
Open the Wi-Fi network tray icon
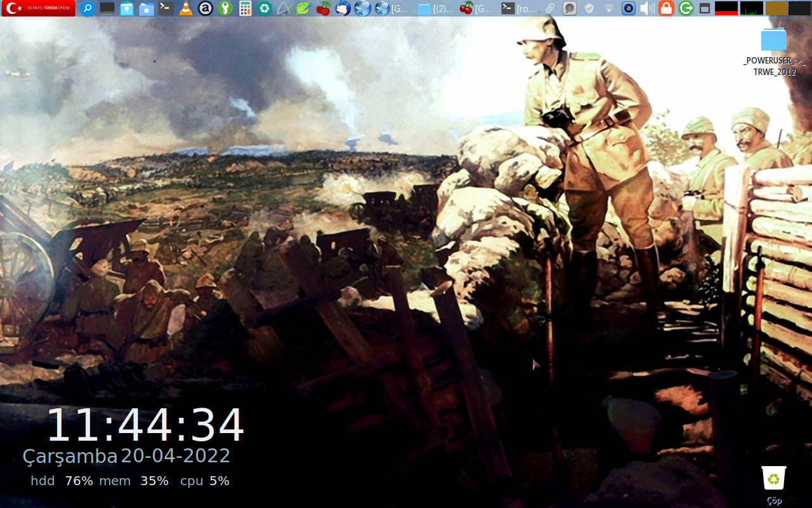click(609, 8)
